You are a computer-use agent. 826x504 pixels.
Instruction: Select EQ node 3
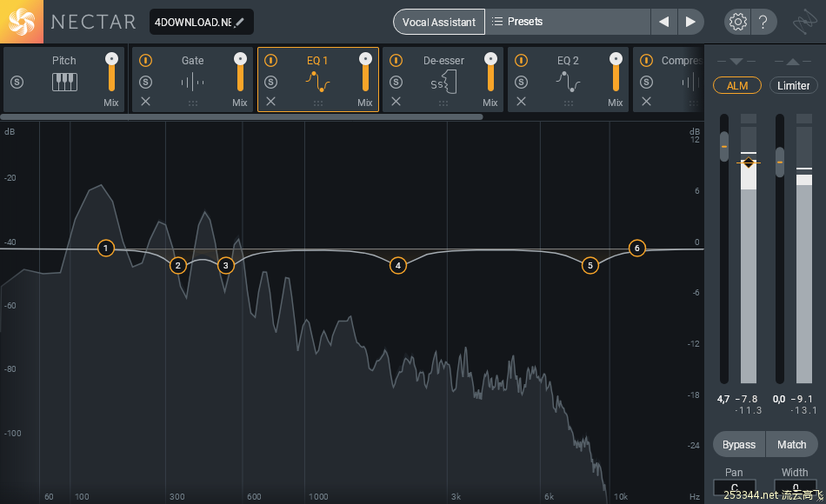(x=226, y=265)
